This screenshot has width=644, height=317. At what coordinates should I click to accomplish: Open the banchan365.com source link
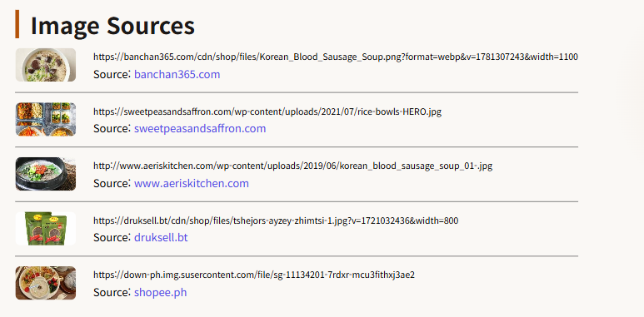177,74
